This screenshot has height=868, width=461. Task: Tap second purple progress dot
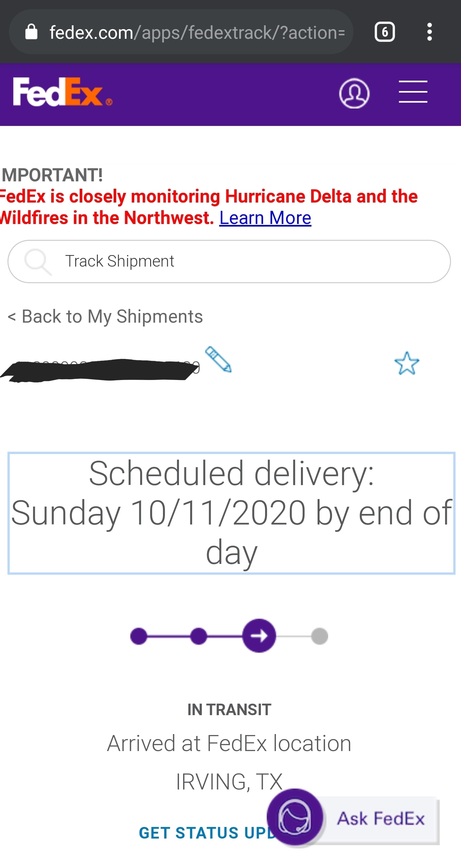(198, 636)
